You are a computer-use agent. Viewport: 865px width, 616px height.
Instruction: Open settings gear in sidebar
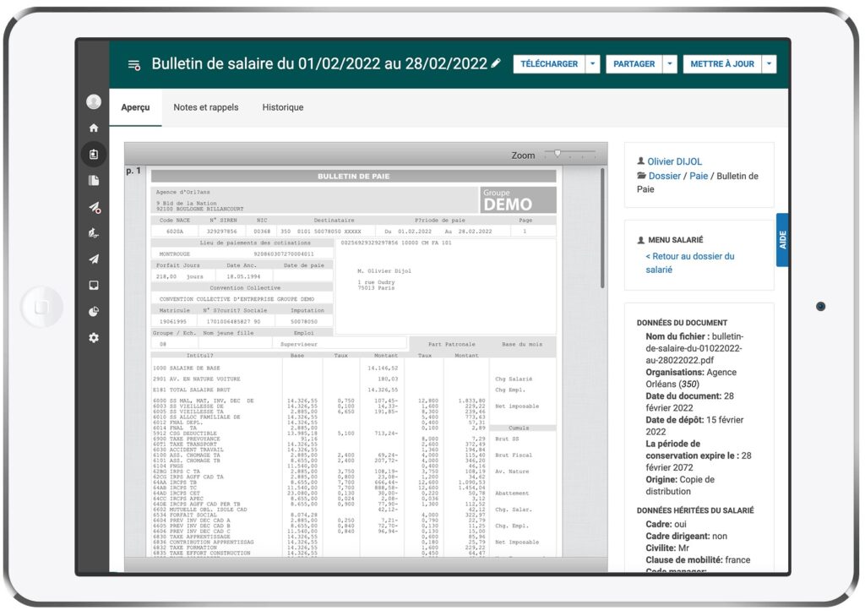(94, 338)
